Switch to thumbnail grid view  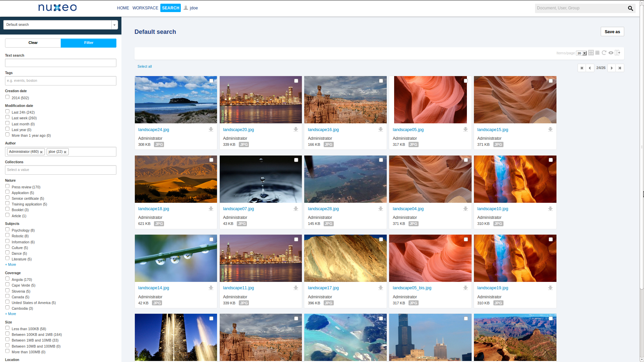pos(591,53)
